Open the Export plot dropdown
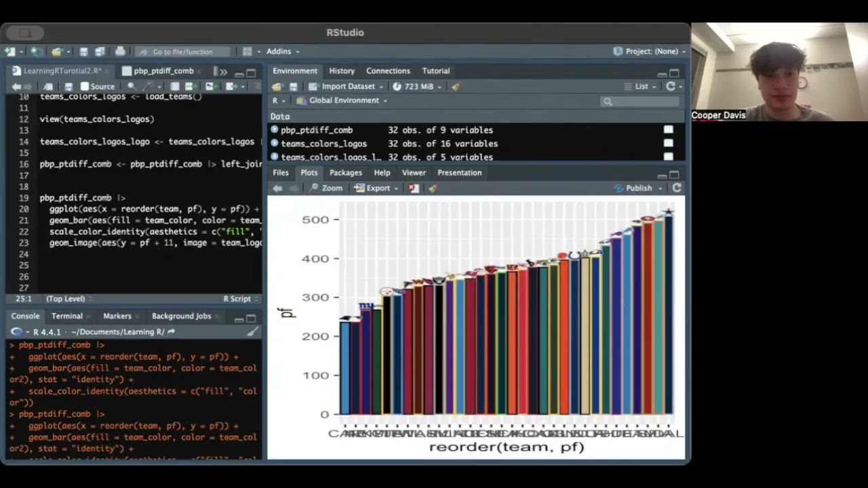This screenshot has width=868, height=488. tap(376, 188)
